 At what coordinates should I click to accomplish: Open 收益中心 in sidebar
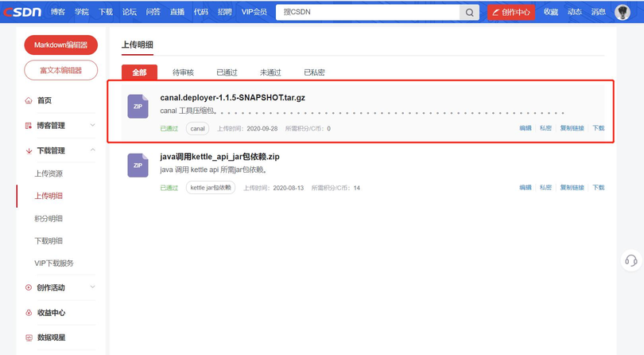pos(51,313)
